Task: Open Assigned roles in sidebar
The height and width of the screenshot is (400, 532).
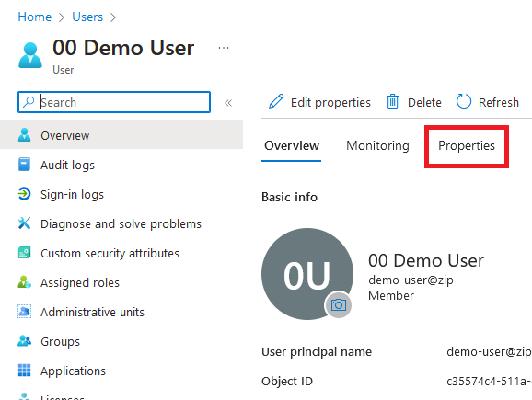Action: point(80,282)
